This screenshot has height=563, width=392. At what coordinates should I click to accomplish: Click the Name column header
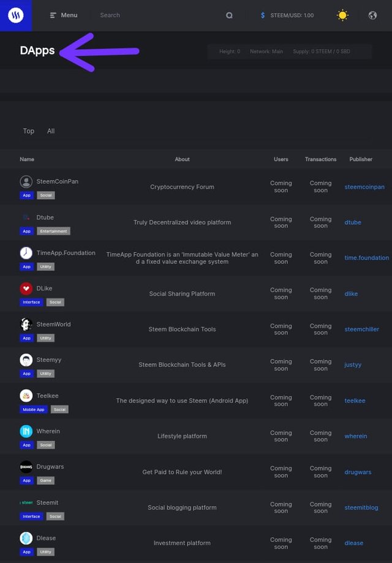[x=27, y=159]
